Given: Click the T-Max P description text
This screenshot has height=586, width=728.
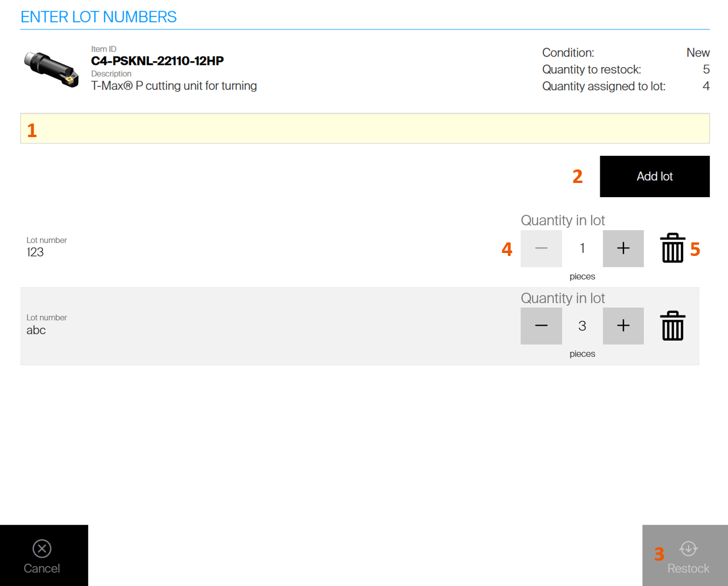Looking at the screenshot, I should [173, 86].
